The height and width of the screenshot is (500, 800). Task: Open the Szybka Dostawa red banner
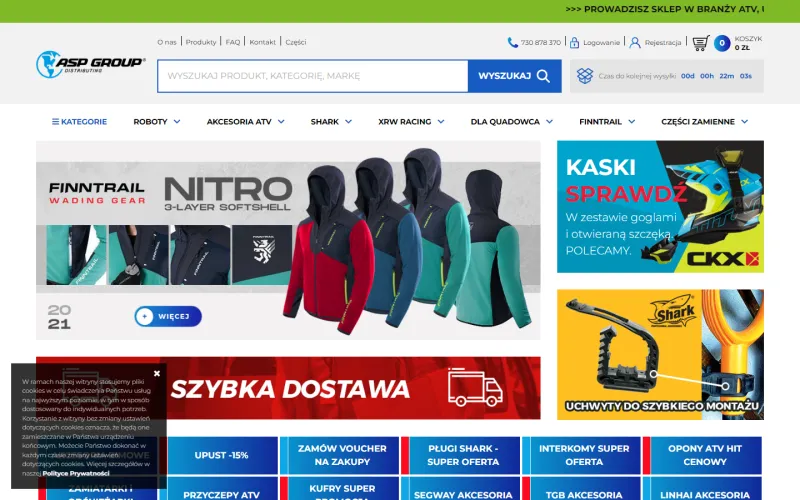288,388
